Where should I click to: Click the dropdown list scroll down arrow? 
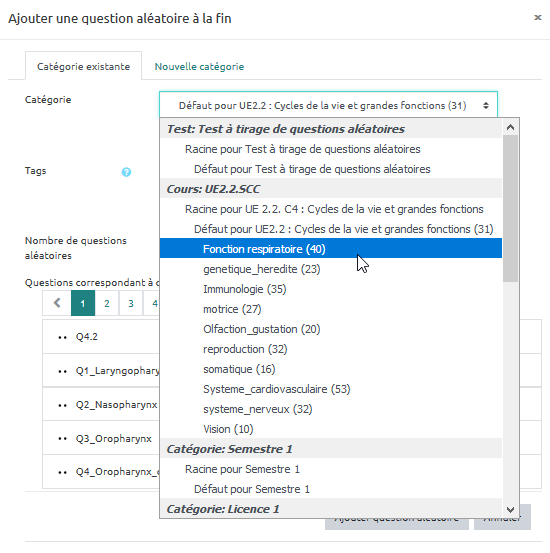[510, 510]
